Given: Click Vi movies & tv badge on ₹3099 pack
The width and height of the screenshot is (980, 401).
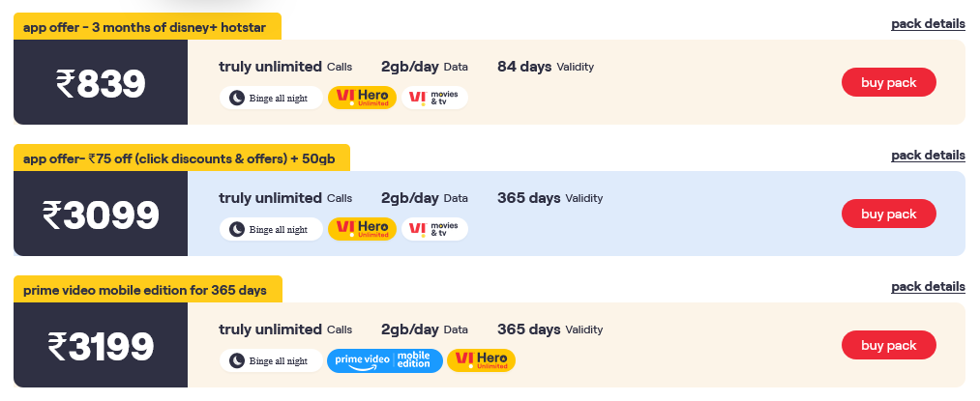Looking at the screenshot, I should (434, 229).
